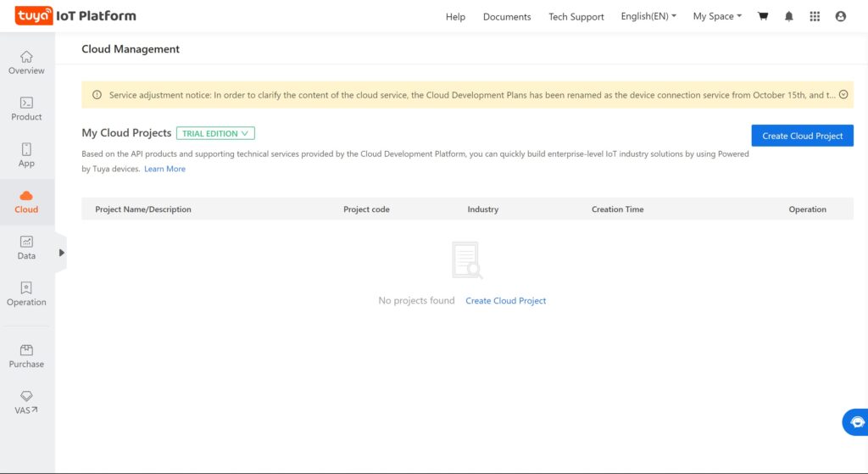Screen dimensions: 868x474
Task: Open the TRIAL EDITION dropdown
Action: [x=215, y=133]
